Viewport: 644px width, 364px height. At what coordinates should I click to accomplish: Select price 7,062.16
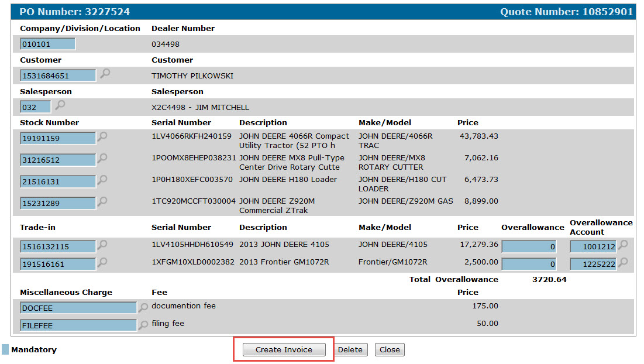pyautogui.click(x=481, y=158)
